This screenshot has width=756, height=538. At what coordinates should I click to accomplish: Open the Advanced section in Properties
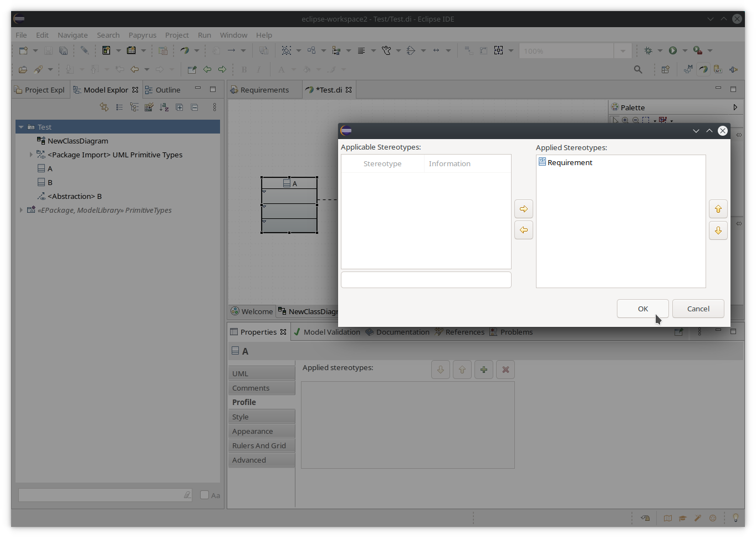(262, 460)
